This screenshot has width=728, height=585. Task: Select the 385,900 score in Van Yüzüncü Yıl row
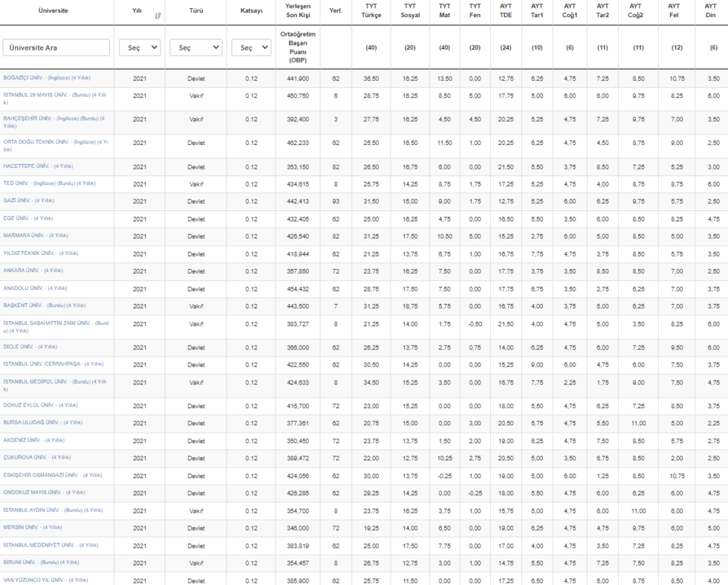[x=298, y=581]
